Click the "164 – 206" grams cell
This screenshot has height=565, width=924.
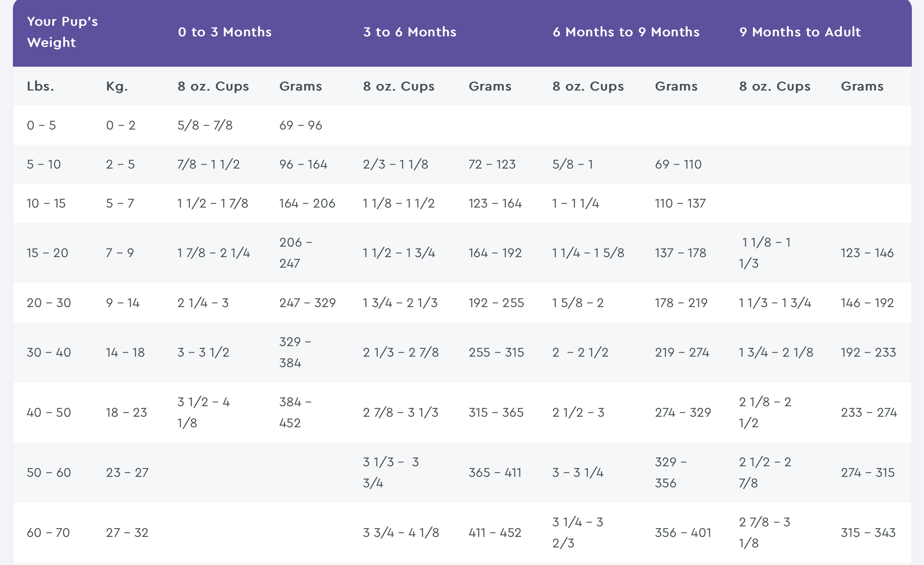(307, 203)
